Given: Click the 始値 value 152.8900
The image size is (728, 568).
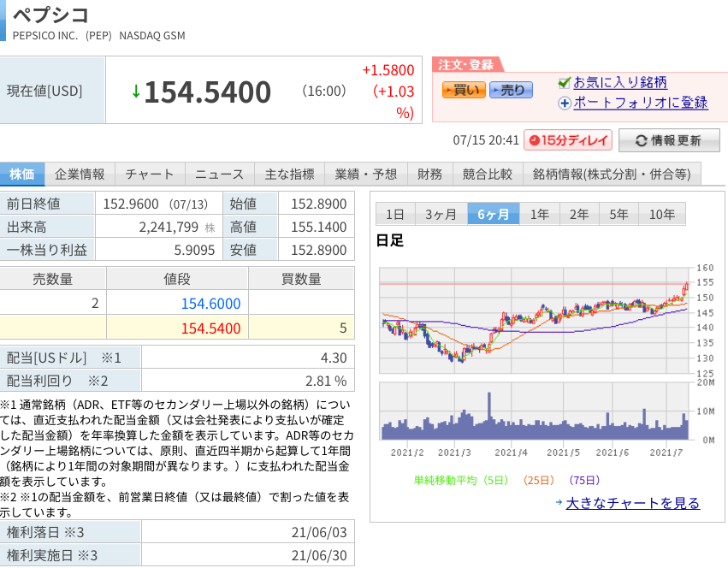Looking at the screenshot, I should click(x=319, y=204).
